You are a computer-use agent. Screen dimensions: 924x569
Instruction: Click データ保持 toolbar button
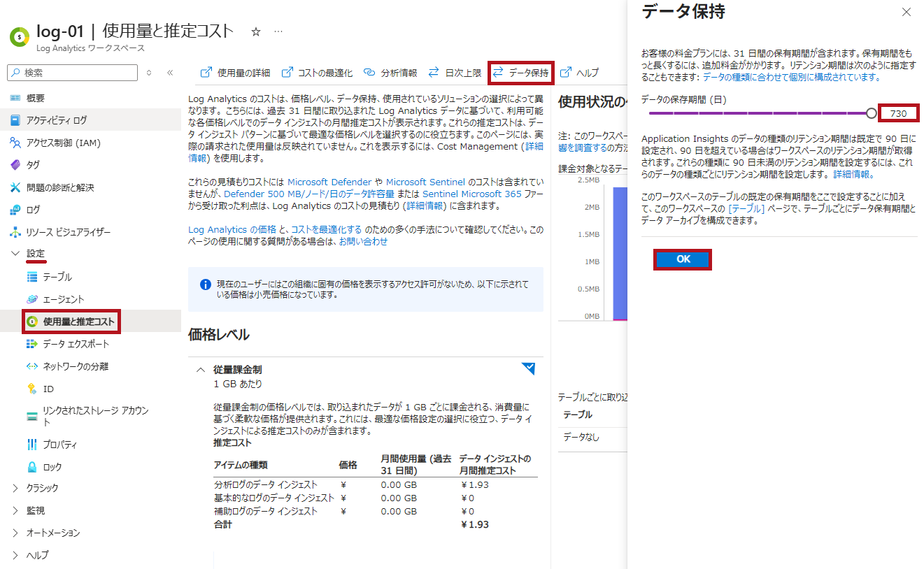click(521, 73)
